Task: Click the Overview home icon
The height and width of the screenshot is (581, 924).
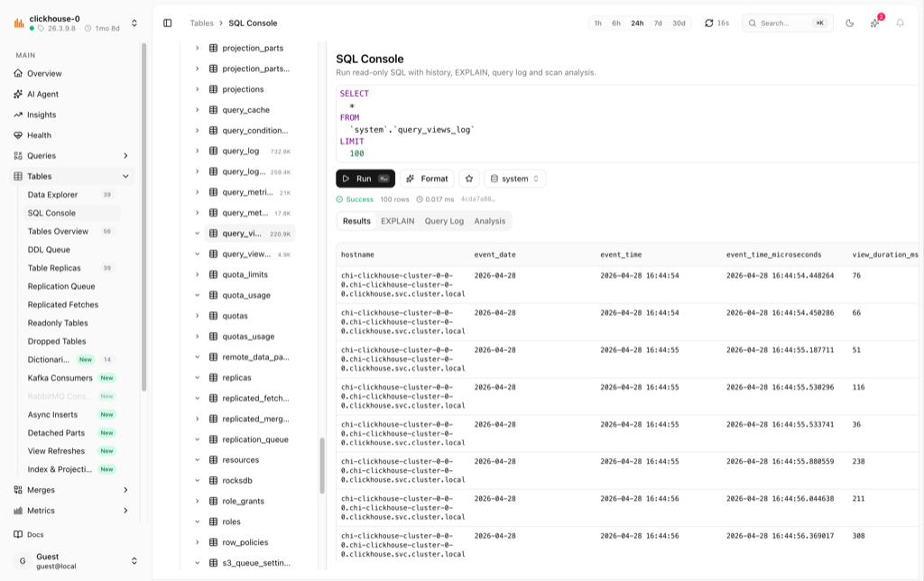Action: 18,74
